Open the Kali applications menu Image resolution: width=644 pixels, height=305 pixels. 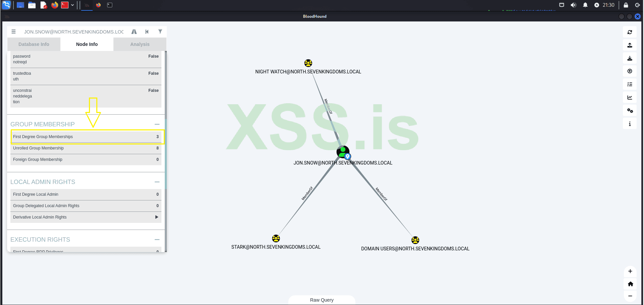[6, 5]
